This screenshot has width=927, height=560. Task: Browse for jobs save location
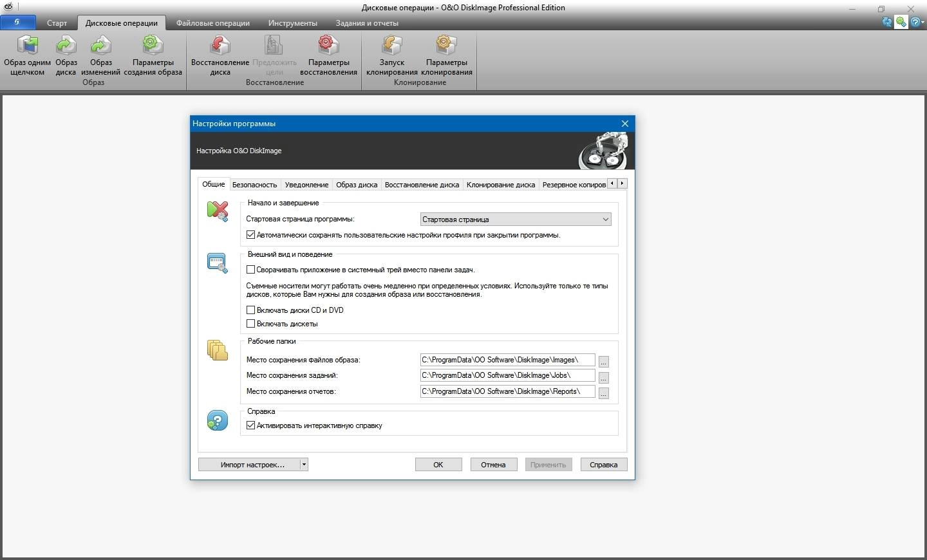coord(604,377)
